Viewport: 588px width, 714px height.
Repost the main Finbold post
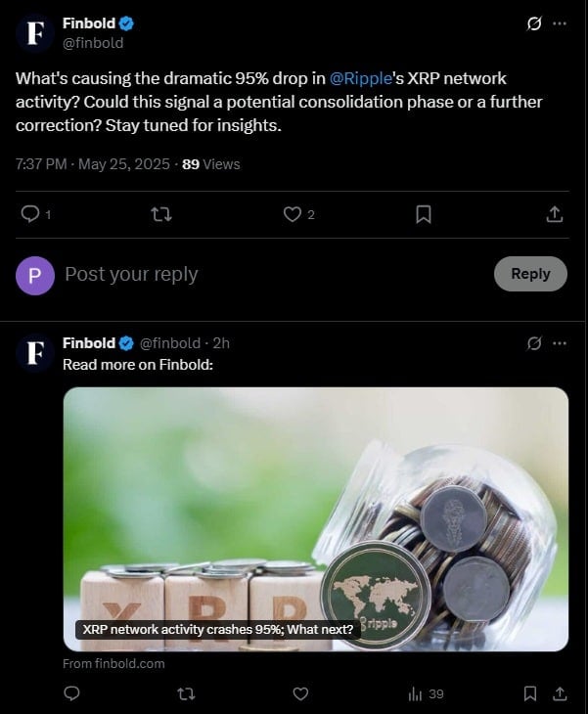click(161, 213)
